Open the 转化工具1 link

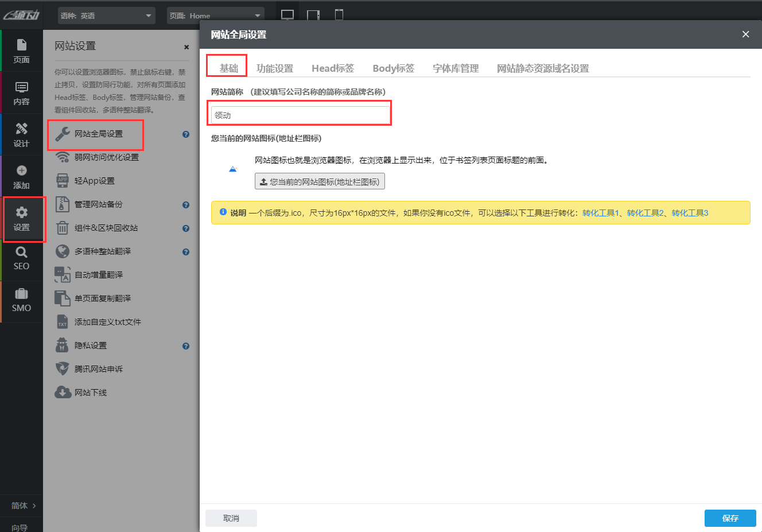(600, 213)
